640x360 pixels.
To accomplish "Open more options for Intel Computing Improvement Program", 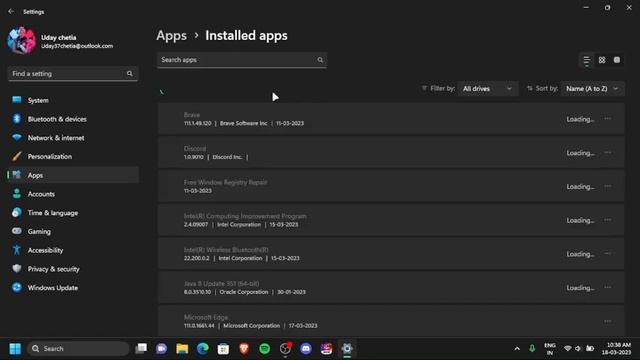I will click(608, 220).
